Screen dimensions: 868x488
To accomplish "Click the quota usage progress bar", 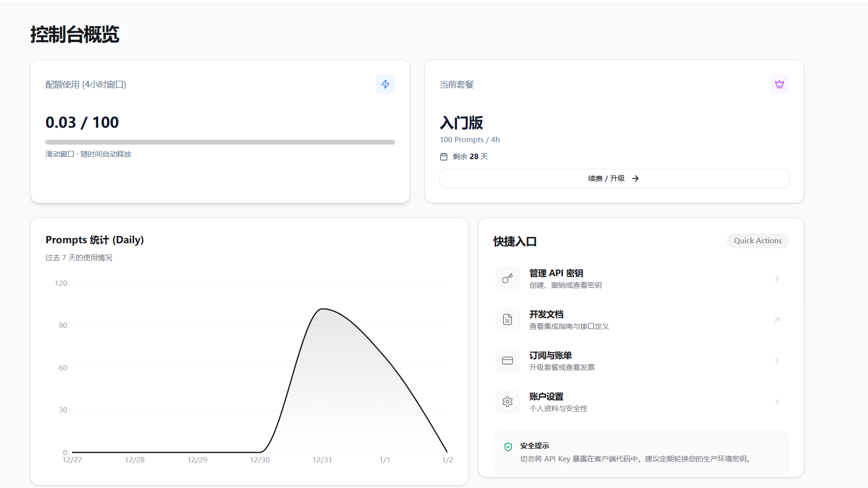I will 220,142.
